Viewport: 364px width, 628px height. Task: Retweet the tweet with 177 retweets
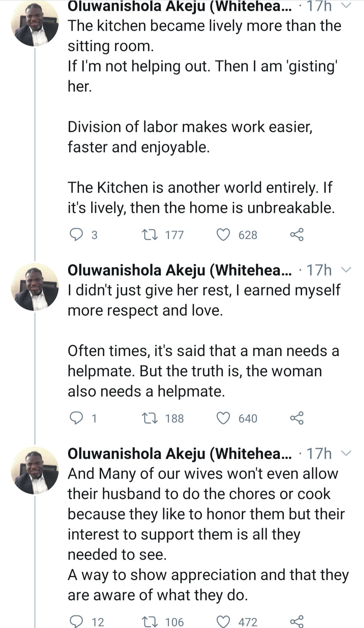click(x=150, y=235)
